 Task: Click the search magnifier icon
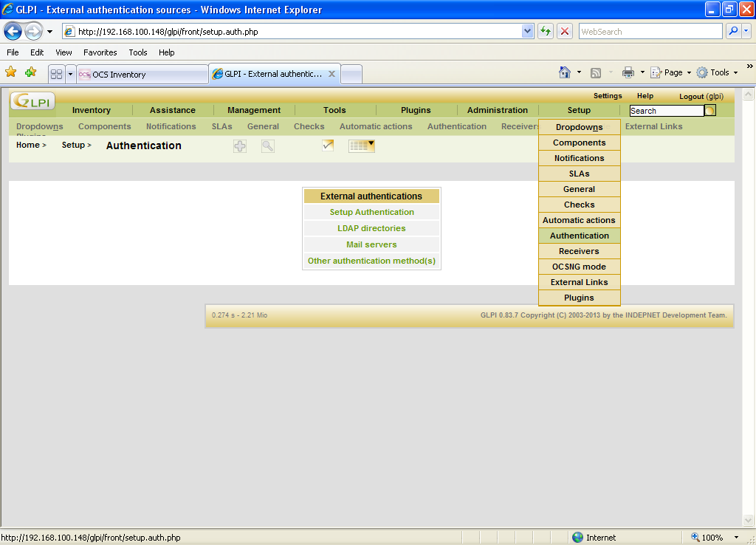click(x=267, y=145)
